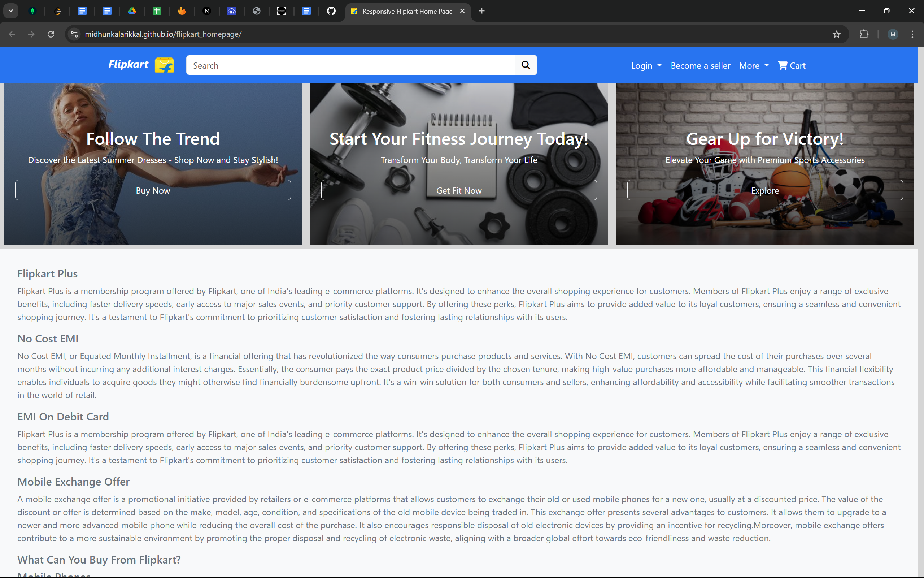
Task: Open the Chrome profile M avatar
Action: 892,34
